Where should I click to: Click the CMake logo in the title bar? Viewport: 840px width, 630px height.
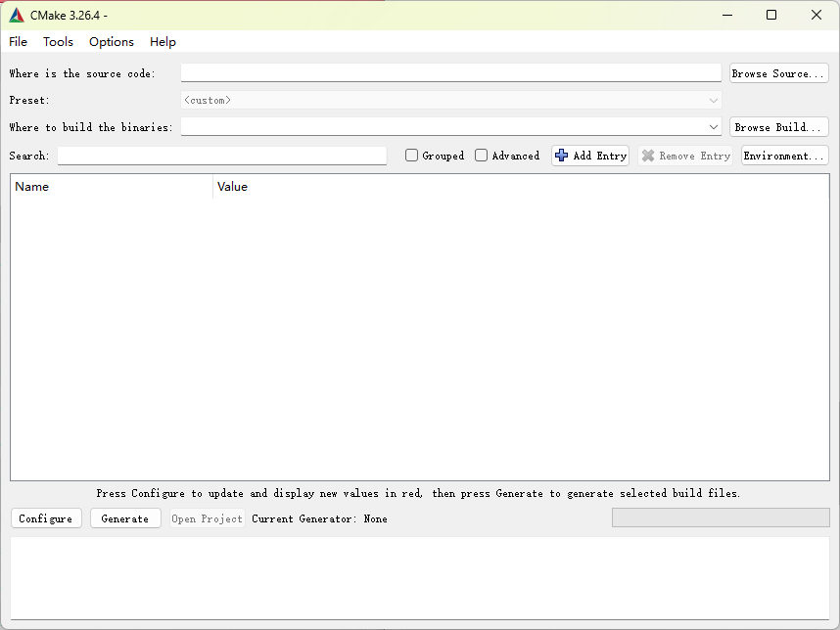tap(17, 15)
